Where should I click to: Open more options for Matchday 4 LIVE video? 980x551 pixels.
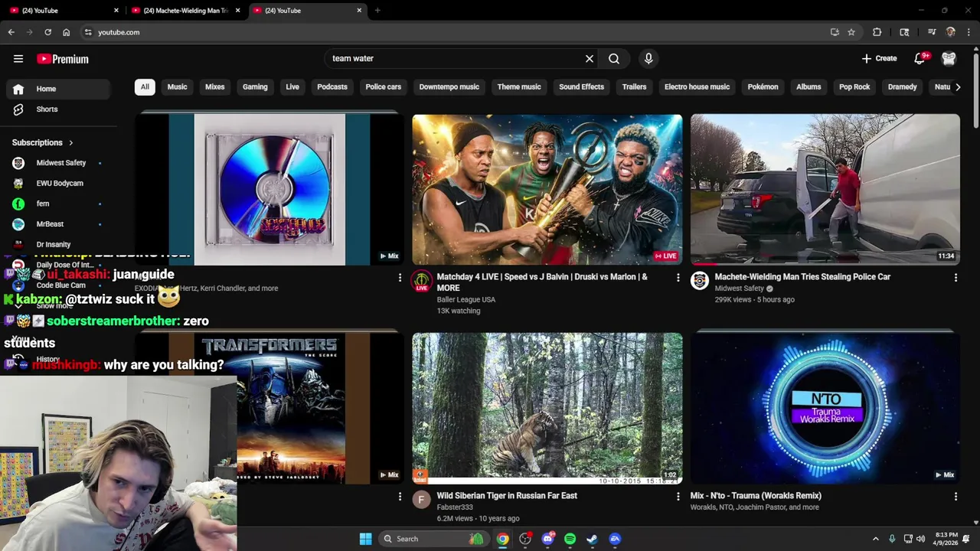click(x=678, y=278)
